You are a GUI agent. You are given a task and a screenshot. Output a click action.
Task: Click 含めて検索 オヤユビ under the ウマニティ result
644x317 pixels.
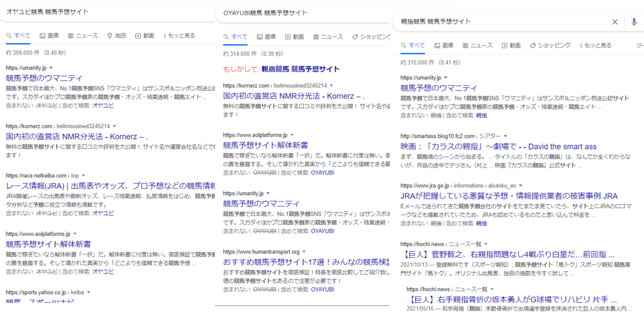[x=103, y=106]
